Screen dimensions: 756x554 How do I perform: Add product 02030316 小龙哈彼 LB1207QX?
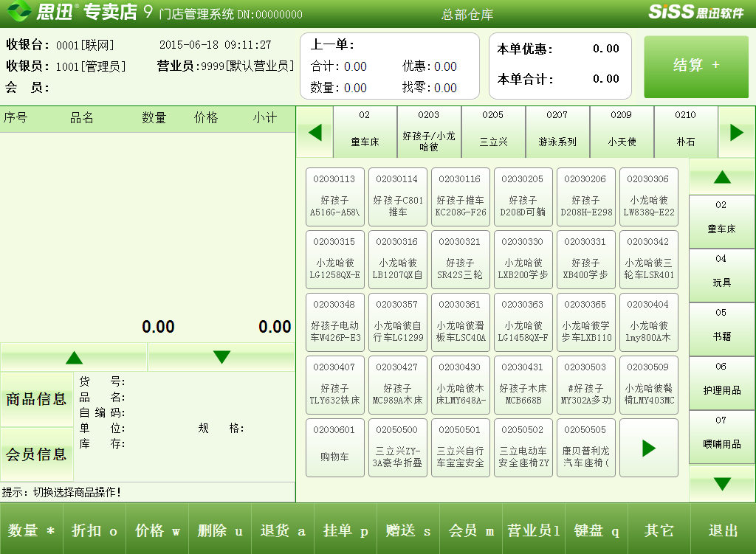click(x=397, y=259)
